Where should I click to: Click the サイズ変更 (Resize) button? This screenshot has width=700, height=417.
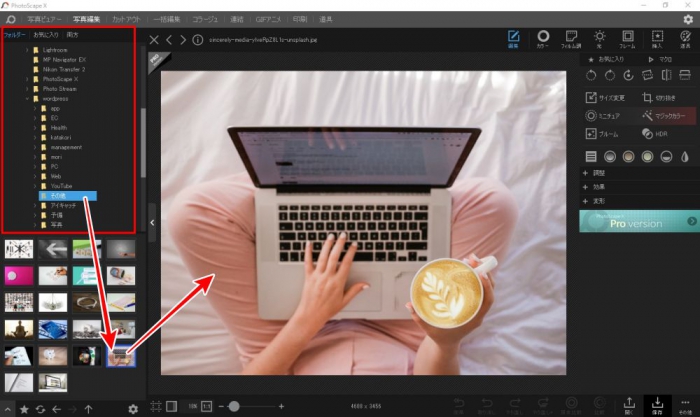coord(605,97)
